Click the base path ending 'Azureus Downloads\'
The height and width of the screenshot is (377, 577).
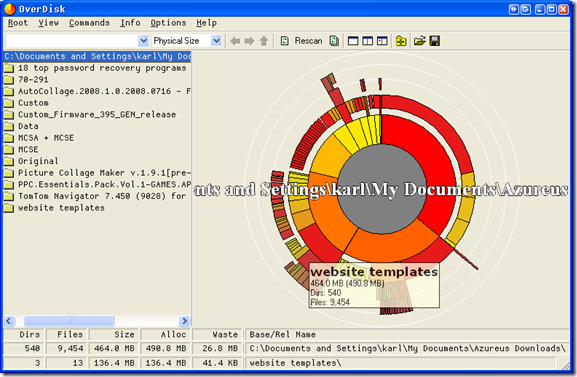(407, 348)
